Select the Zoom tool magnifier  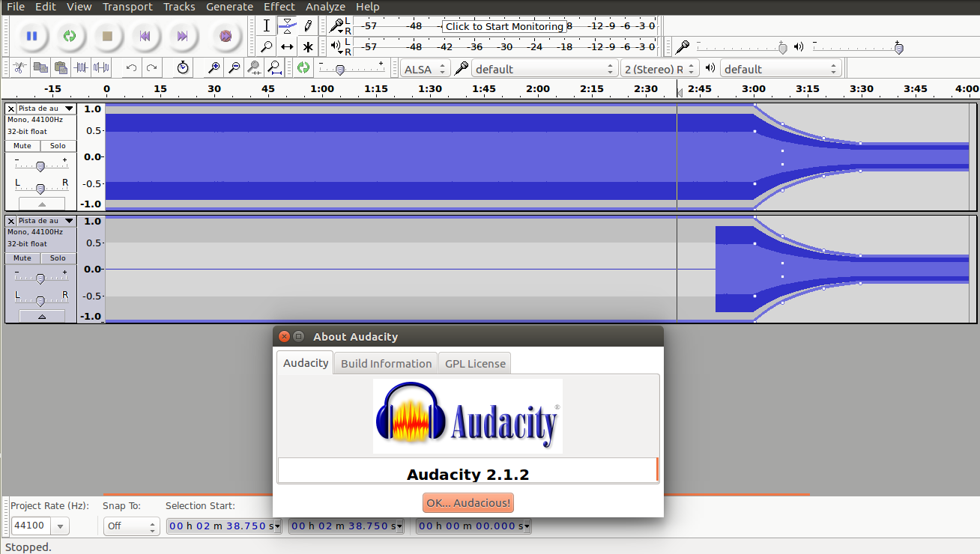pyautogui.click(x=266, y=46)
